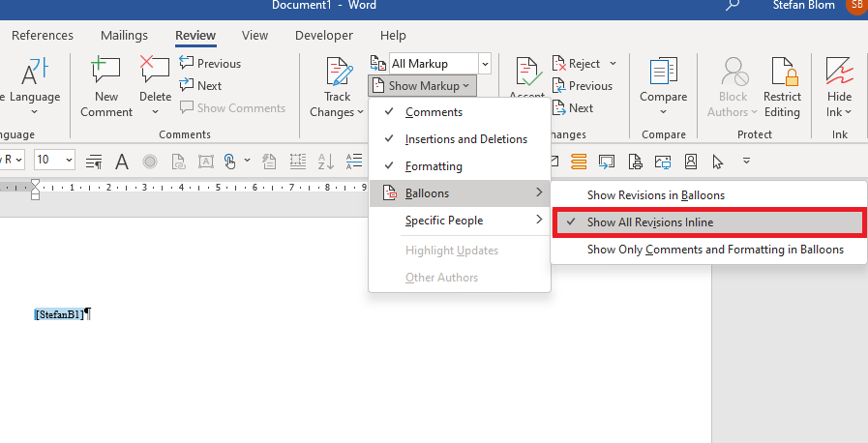Image resolution: width=868 pixels, height=443 pixels.
Task: Select Show All Revisions Inline
Action: 708,222
